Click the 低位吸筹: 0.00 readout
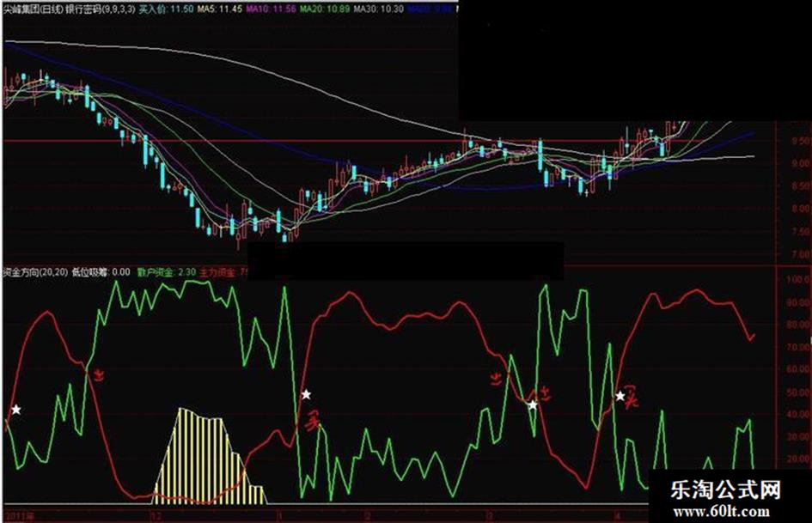The image size is (812, 523). pos(101,272)
